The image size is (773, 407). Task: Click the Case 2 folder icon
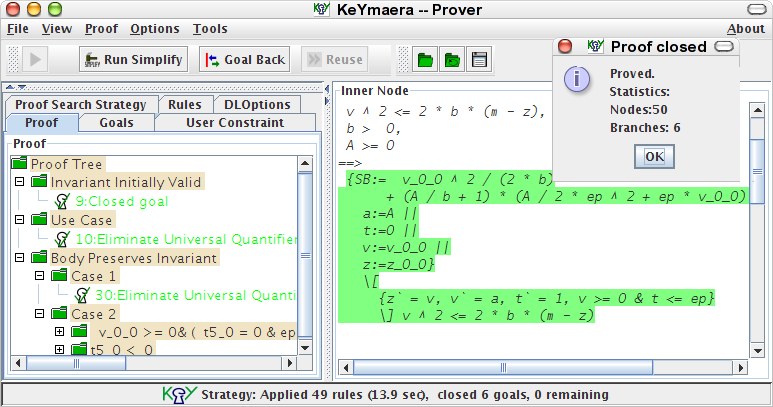(x=59, y=313)
